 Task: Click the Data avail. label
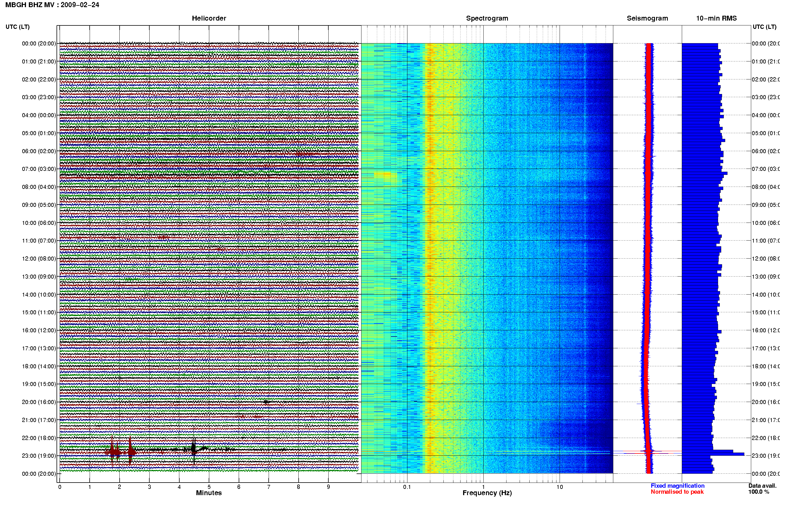coord(762,486)
